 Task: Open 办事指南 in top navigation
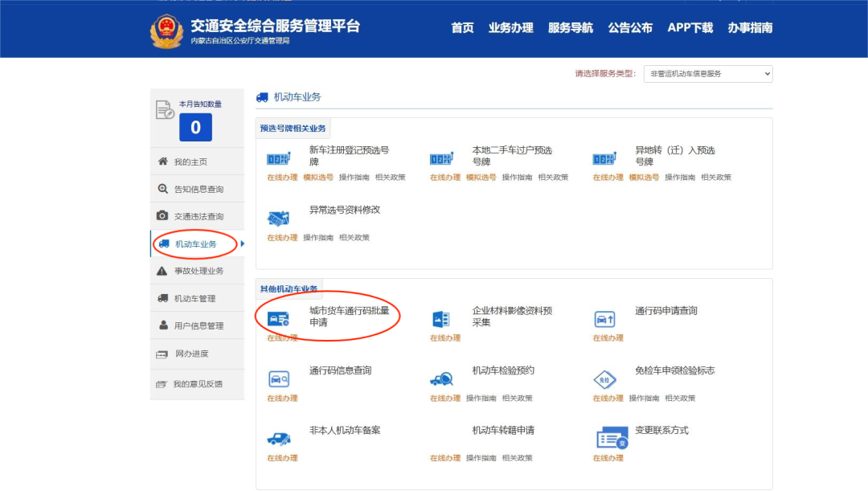pos(750,28)
